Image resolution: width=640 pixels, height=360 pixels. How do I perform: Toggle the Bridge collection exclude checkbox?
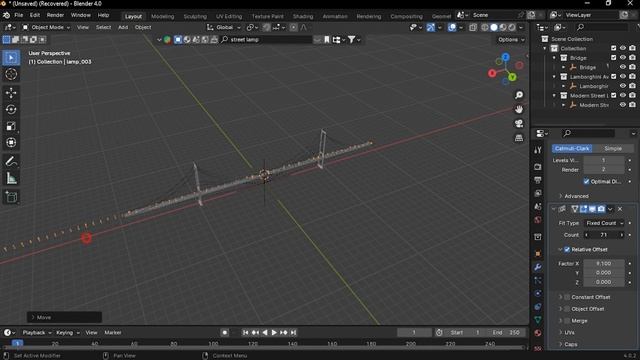coord(613,58)
